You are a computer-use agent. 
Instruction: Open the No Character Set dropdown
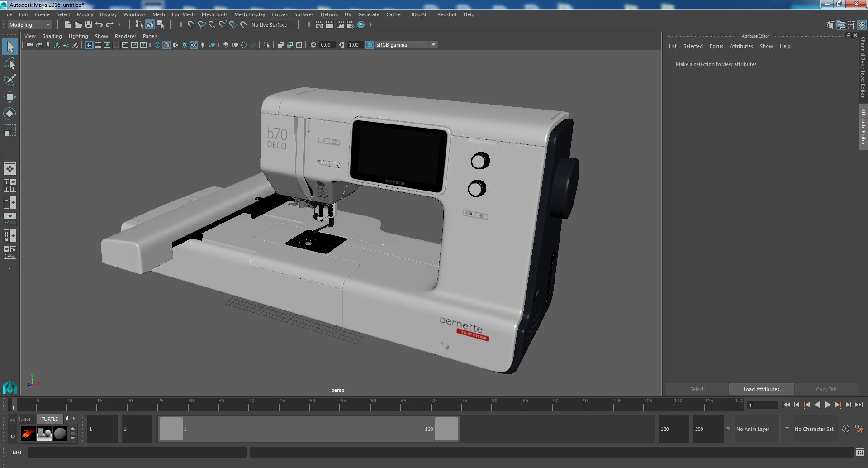point(815,429)
